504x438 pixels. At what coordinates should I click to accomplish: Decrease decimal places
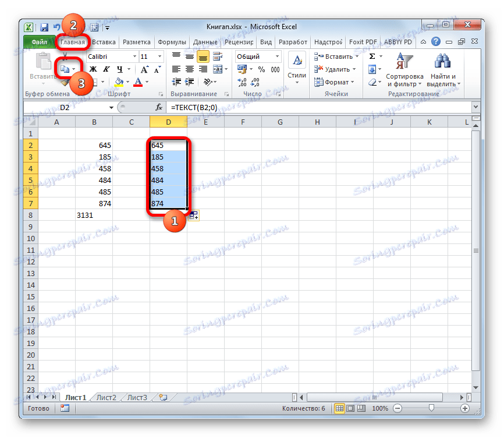255,82
